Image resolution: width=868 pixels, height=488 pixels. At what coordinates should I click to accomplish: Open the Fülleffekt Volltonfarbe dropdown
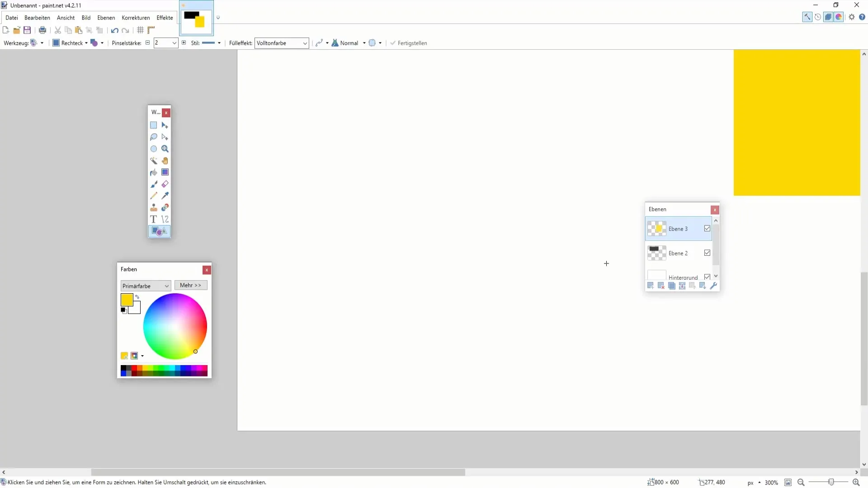point(282,43)
